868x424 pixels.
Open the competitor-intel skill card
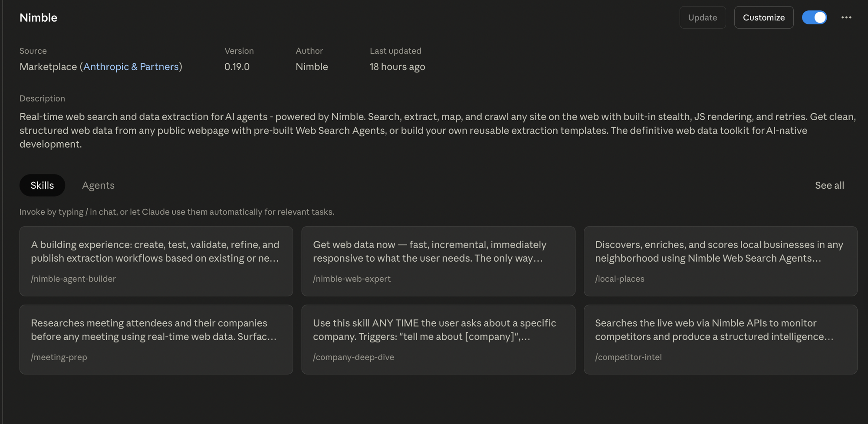coord(720,339)
